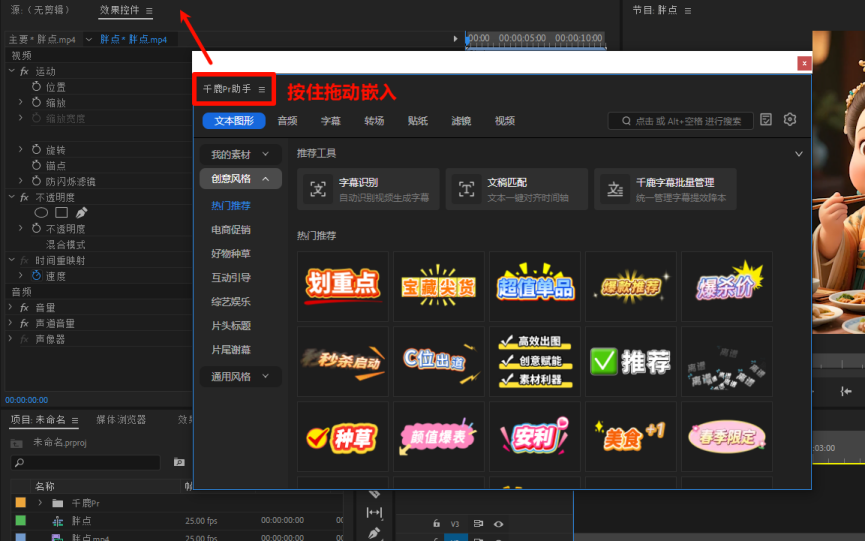The height and width of the screenshot is (541, 865).
Task: Open the notes icon next to search
Action: pyautogui.click(x=766, y=120)
